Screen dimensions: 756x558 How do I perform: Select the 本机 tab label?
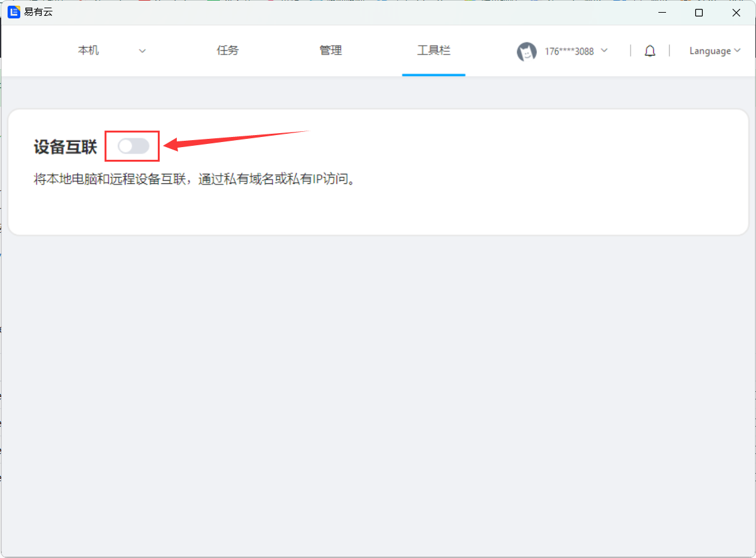coord(88,51)
